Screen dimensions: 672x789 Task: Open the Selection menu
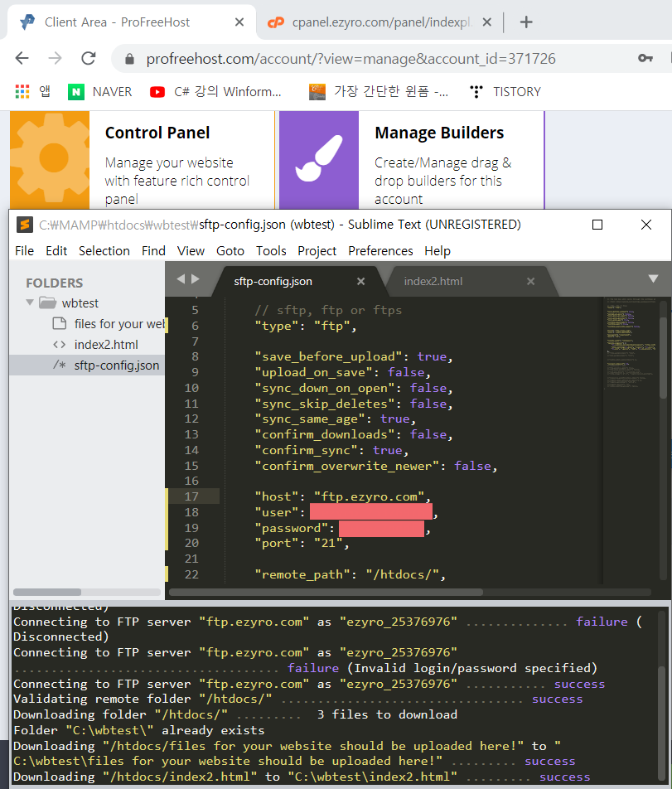tap(104, 250)
